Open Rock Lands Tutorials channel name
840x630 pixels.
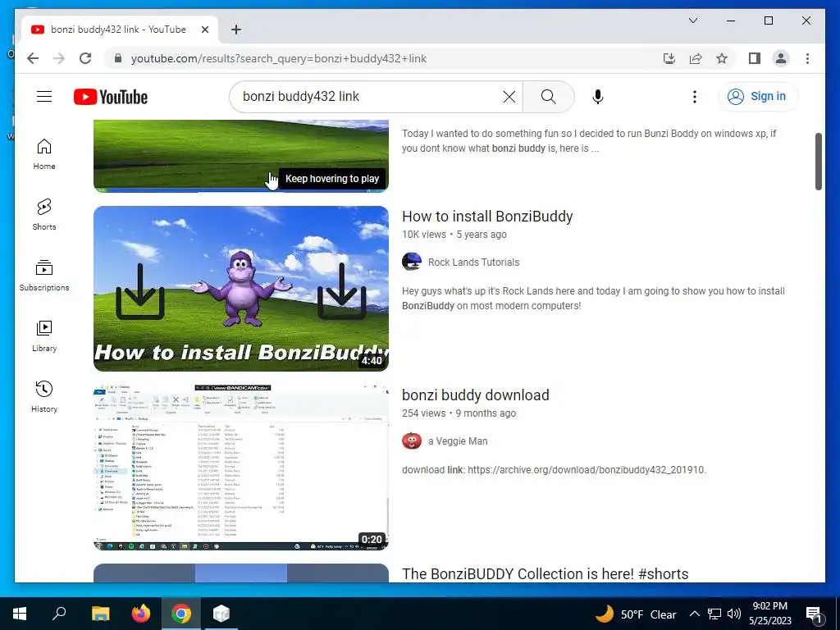(473, 262)
